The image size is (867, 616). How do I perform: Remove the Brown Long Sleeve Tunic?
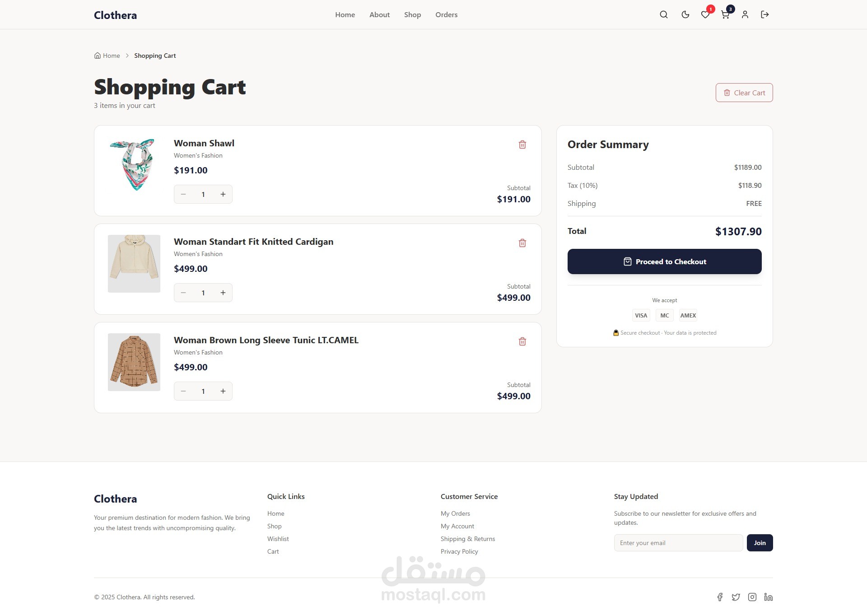tap(522, 341)
